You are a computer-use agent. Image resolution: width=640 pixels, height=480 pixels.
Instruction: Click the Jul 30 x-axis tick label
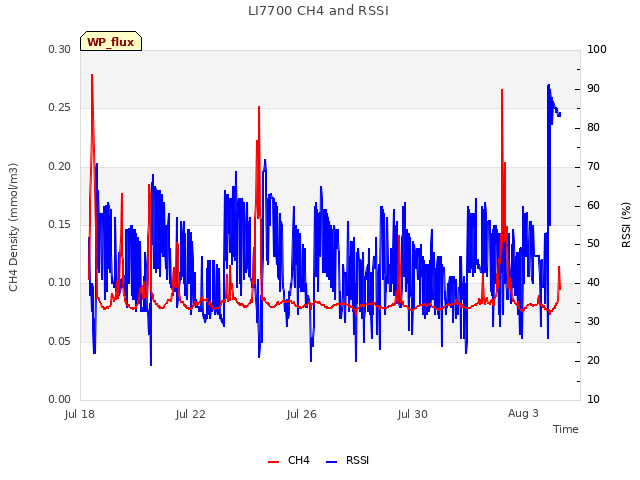coord(413,414)
